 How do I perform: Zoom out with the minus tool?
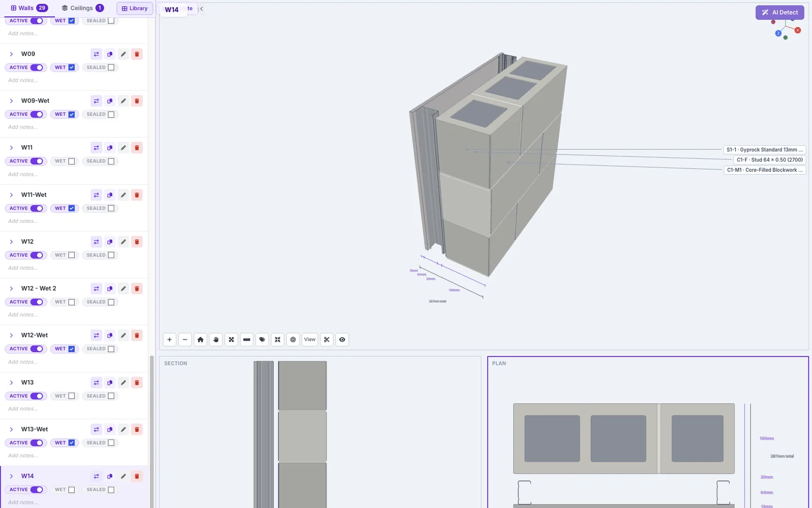tap(185, 339)
